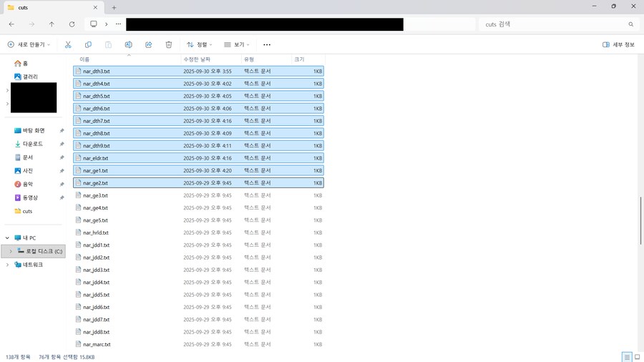
Task: Click the Rename icon in toolbar
Action: [x=128, y=44]
